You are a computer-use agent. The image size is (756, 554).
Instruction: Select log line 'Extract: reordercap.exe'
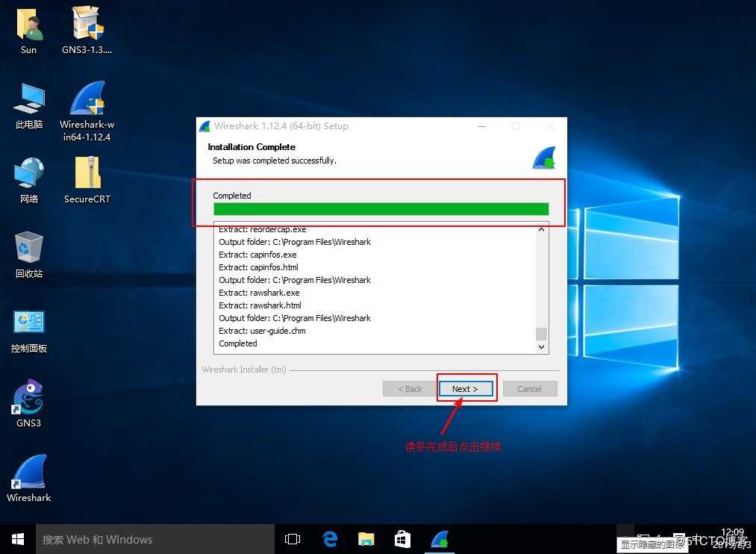coord(262,229)
